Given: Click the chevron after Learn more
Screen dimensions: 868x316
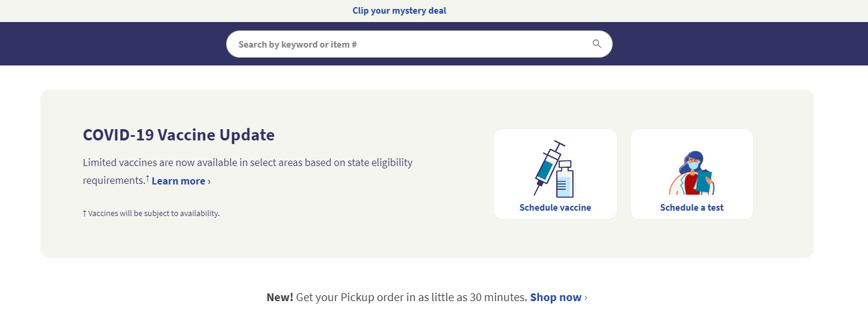Looking at the screenshot, I should click(209, 181).
